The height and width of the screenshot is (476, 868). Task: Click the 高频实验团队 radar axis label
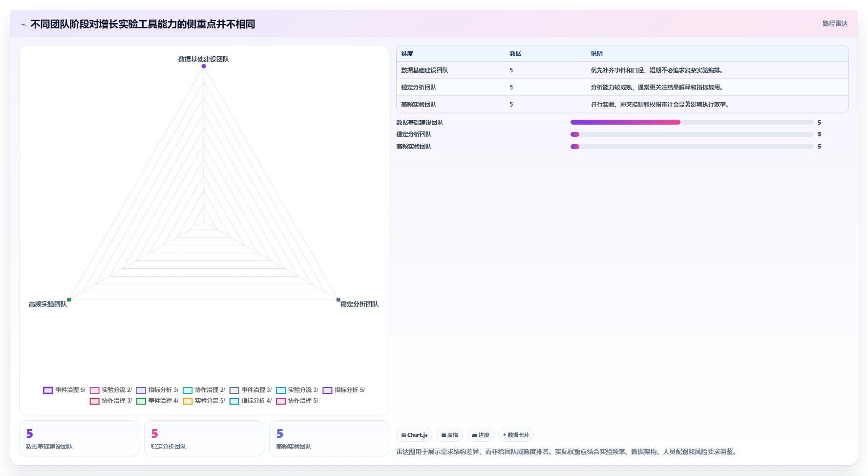[47, 304]
